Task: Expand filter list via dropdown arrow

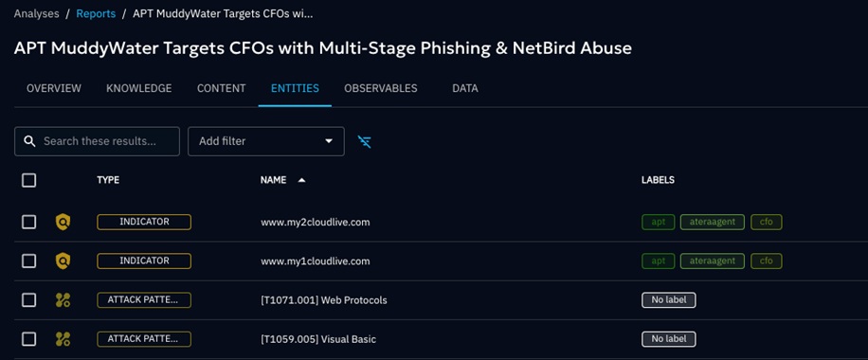Action: point(329,141)
